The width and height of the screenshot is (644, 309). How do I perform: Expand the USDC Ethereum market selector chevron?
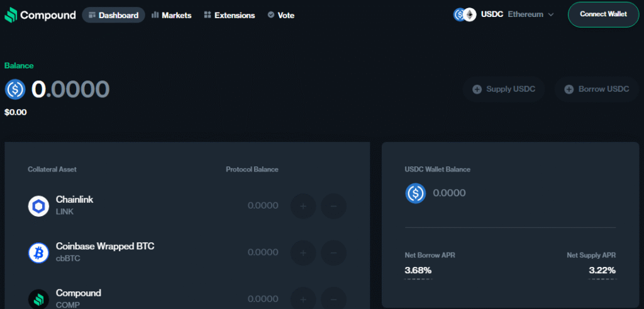click(x=551, y=15)
